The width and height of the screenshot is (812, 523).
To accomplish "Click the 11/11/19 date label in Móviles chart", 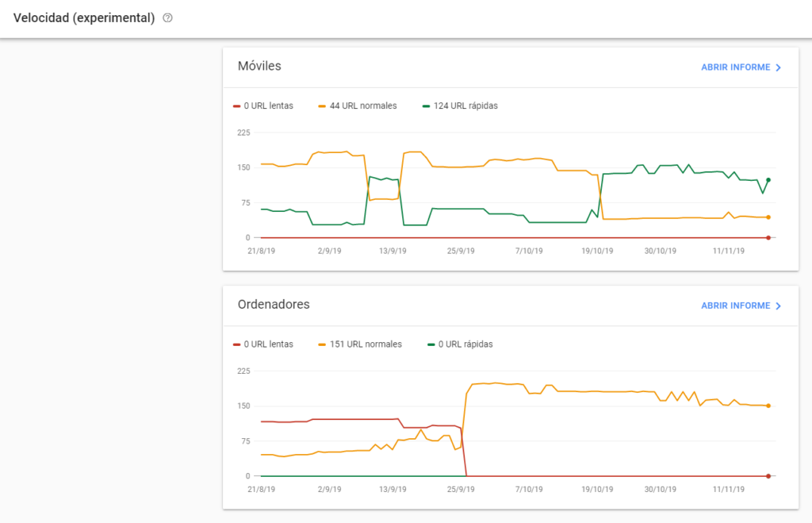I will point(729,251).
